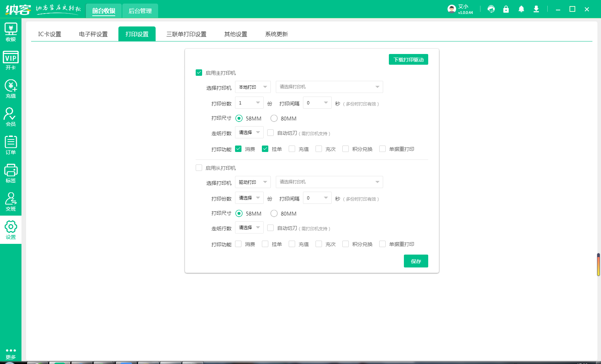
Task: Open the 收银 cashier sidebar icon
Action: tap(11, 32)
